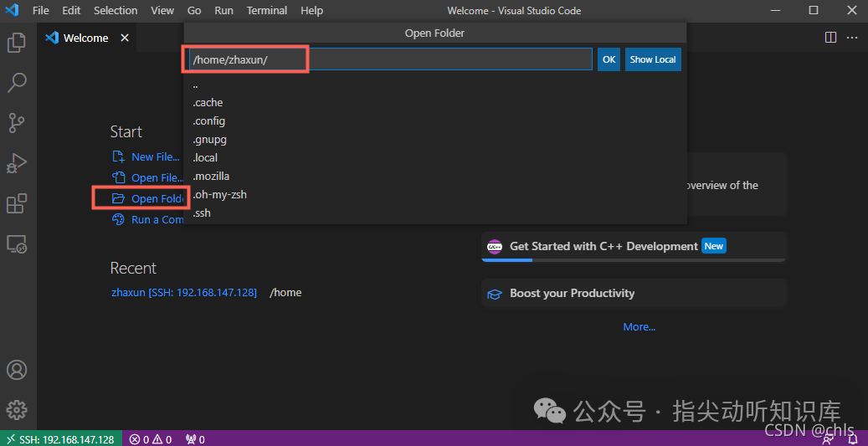Open the View menu
868x446 pixels.
(x=162, y=11)
